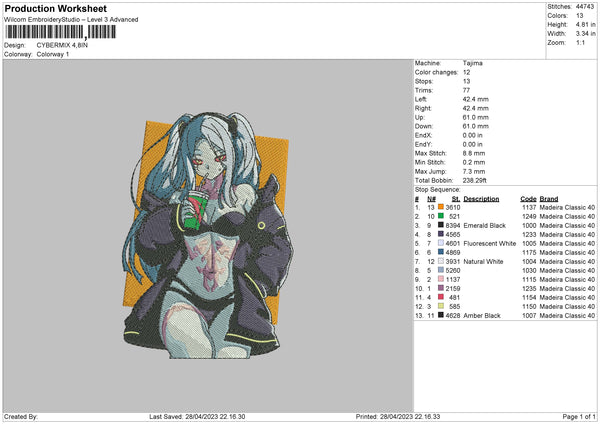Click the Colors value 13 in header
Image resolution: width=600 pixels, height=424 pixels.
579,16
